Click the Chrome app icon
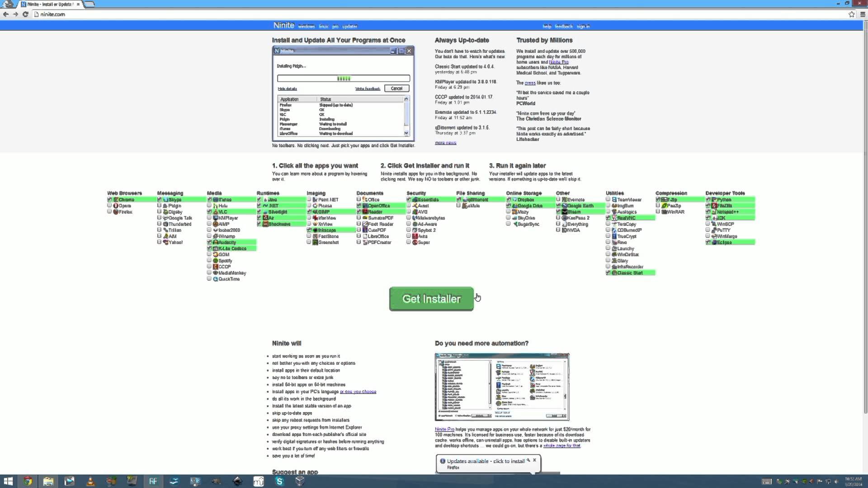The width and height of the screenshot is (868, 488). click(116, 200)
